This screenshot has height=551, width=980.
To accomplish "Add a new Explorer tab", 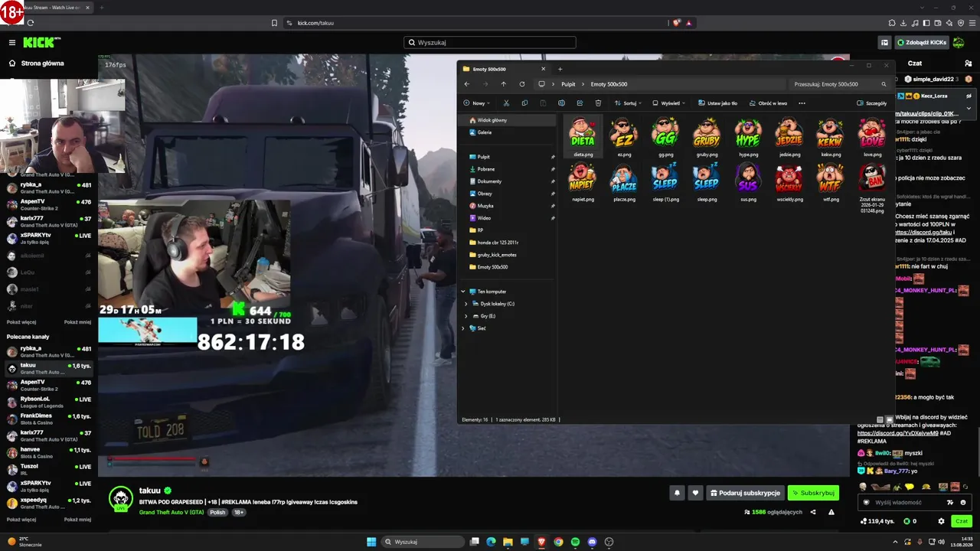I will pos(560,69).
